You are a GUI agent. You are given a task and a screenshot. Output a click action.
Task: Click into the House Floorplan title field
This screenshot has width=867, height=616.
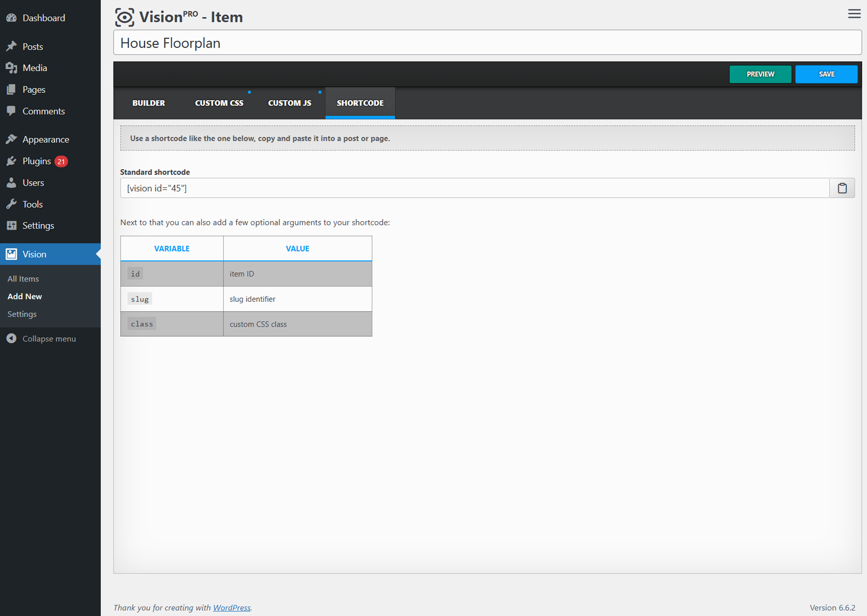click(x=487, y=42)
